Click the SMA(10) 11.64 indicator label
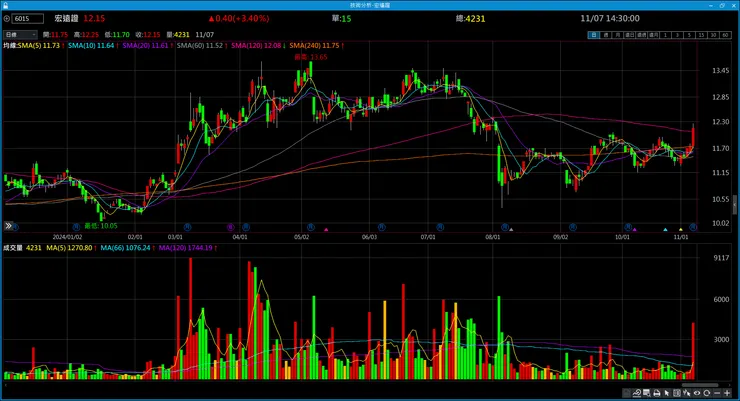The image size is (740, 401). (x=91, y=46)
